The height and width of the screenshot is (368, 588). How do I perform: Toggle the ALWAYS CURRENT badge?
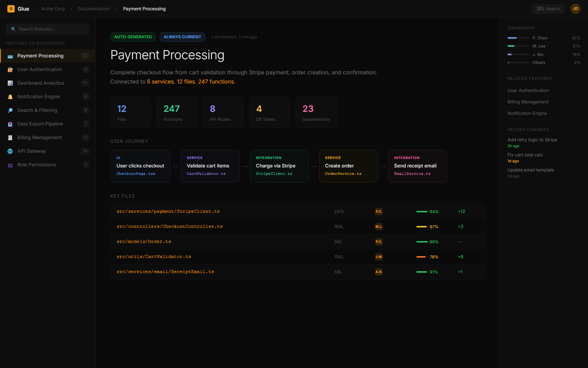(x=182, y=37)
